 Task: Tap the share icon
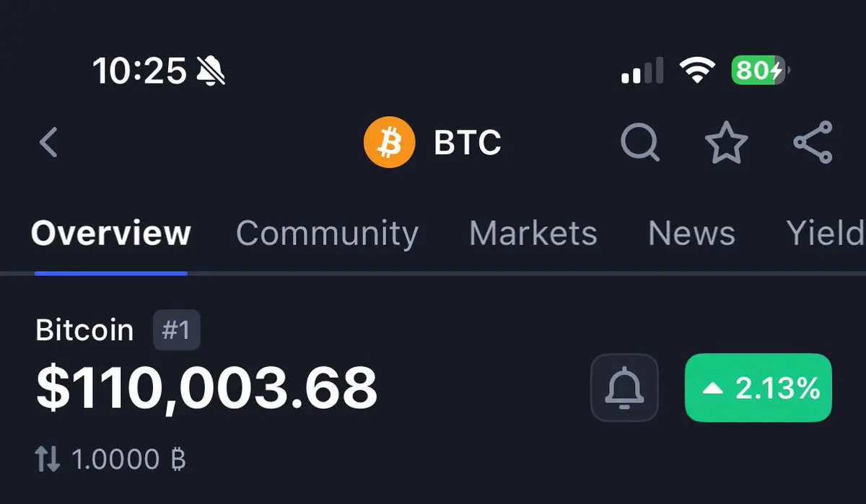(813, 142)
